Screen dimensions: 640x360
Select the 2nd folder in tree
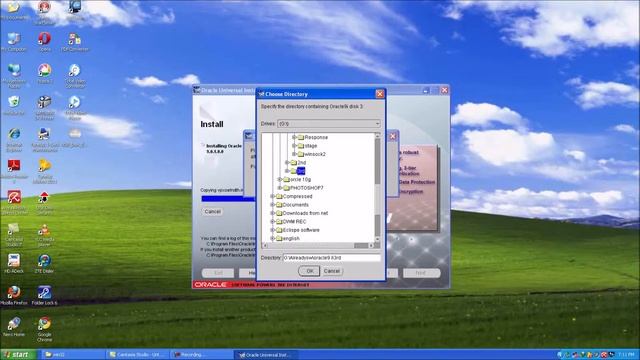coord(302,162)
